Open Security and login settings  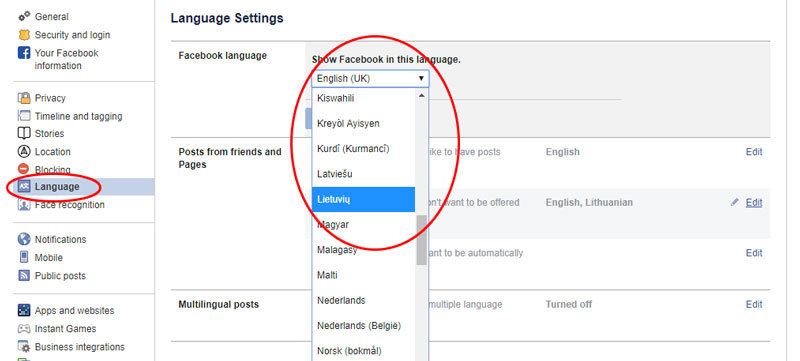pyautogui.click(x=72, y=35)
